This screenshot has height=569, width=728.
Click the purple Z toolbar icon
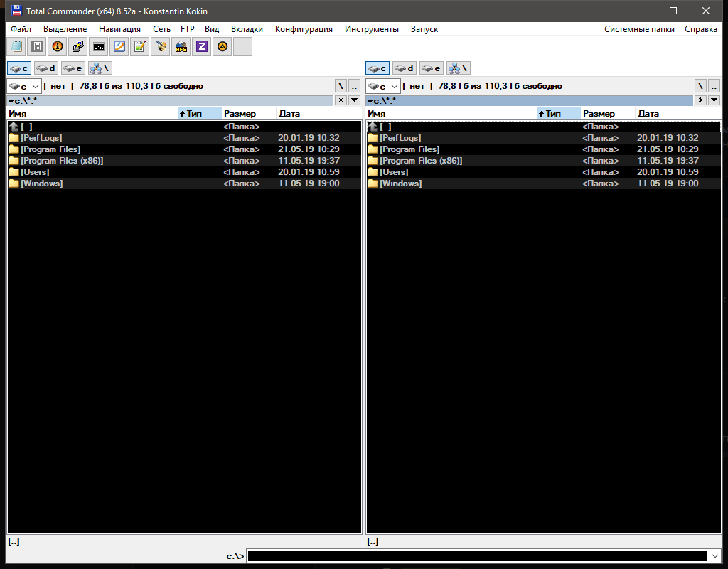(201, 46)
